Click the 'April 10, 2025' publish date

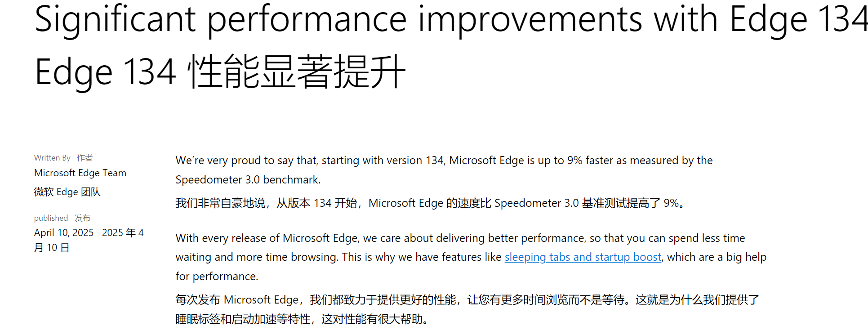(64, 233)
